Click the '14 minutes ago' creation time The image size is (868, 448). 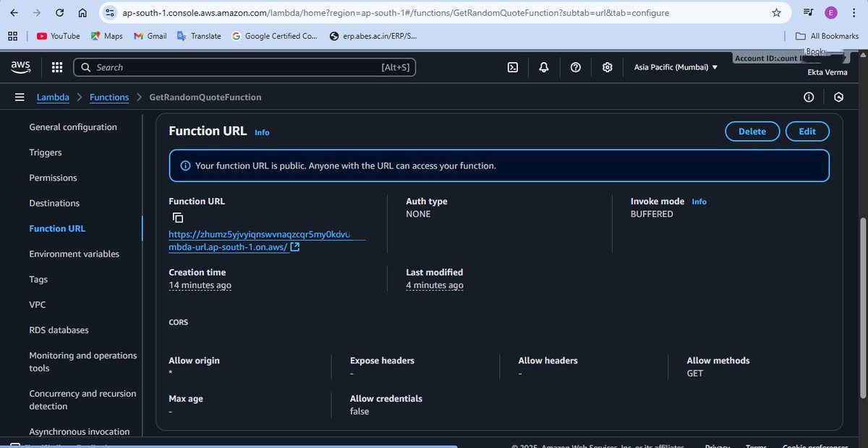(200, 285)
